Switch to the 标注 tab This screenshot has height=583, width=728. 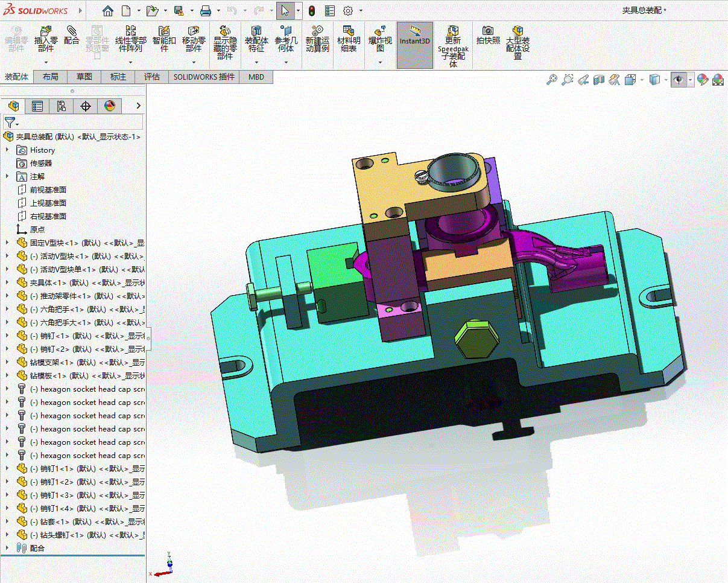pyautogui.click(x=118, y=77)
